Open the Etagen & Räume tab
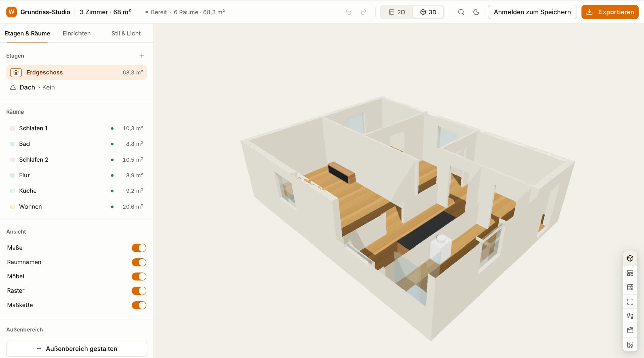 coord(27,33)
